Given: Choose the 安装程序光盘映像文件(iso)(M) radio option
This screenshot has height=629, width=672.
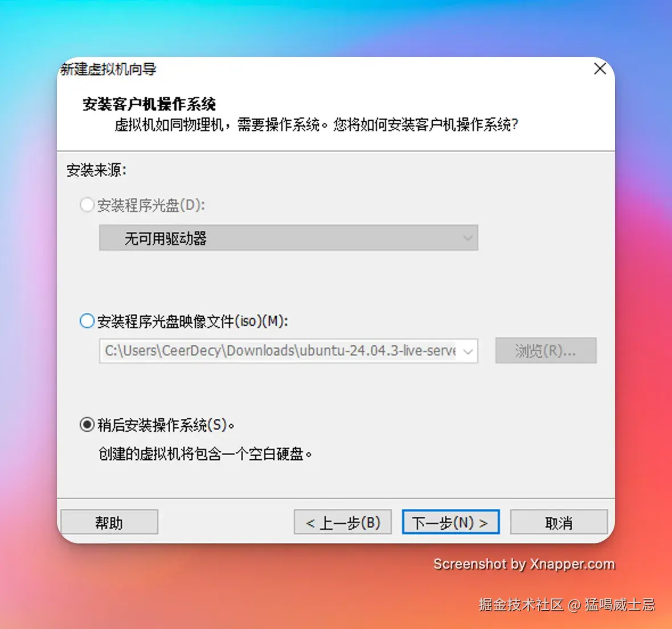Looking at the screenshot, I should pyautogui.click(x=87, y=321).
